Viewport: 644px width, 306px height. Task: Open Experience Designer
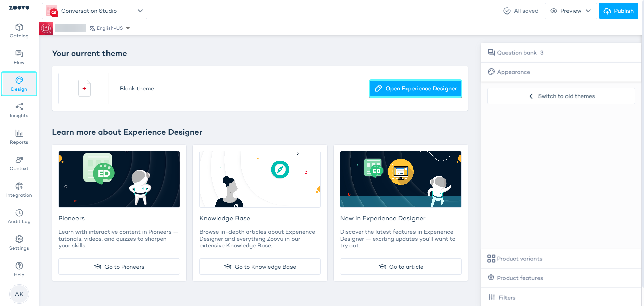click(x=415, y=88)
